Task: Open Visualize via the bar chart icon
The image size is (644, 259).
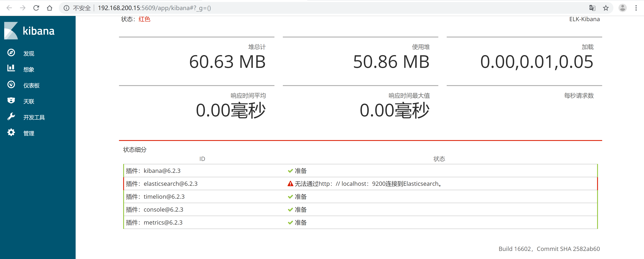Action: pyautogui.click(x=11, y=68)
